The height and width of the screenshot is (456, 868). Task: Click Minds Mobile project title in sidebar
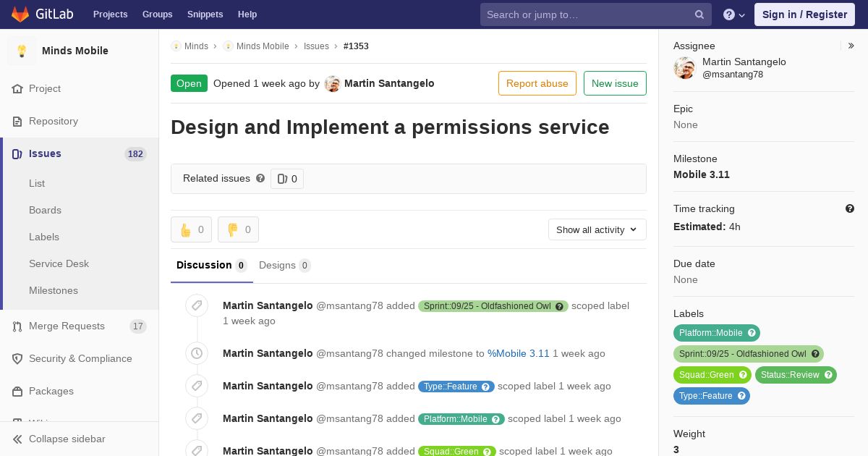75,51
